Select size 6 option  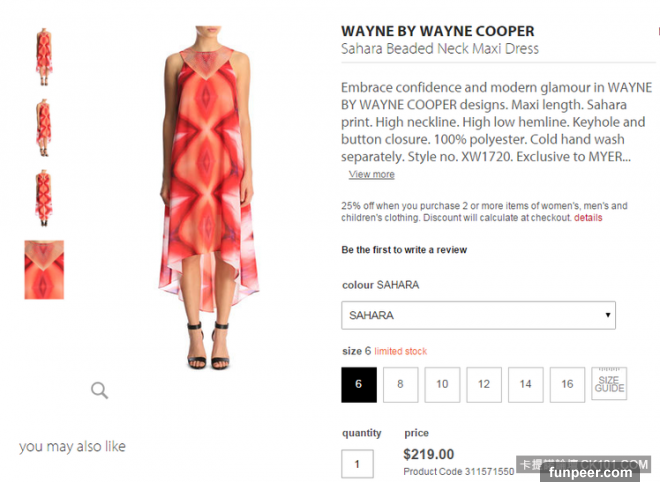click(x=359, y=384)
